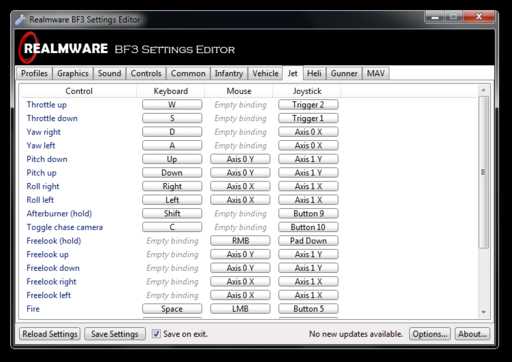
Task: Edit Fire mouse binding LMB
Action: [240, 309]
